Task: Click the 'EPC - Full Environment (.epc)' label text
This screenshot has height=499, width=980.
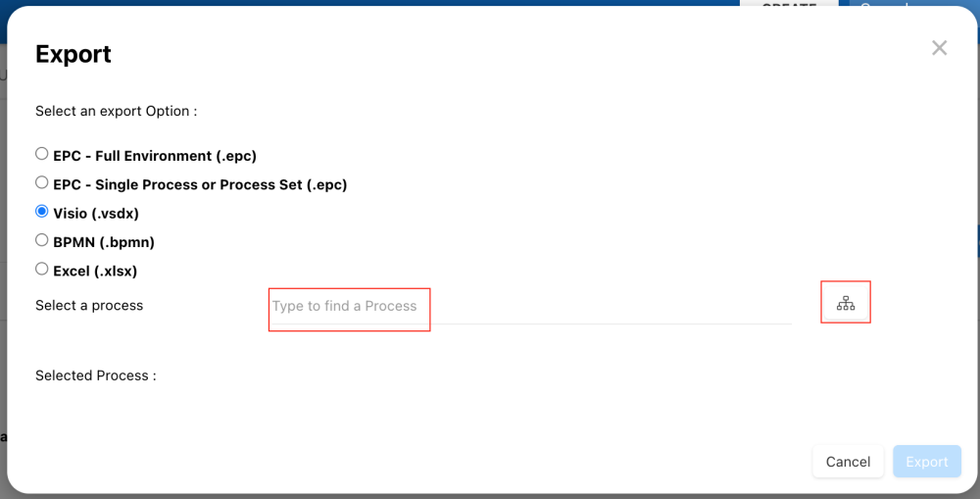Action: click(155, 156)
